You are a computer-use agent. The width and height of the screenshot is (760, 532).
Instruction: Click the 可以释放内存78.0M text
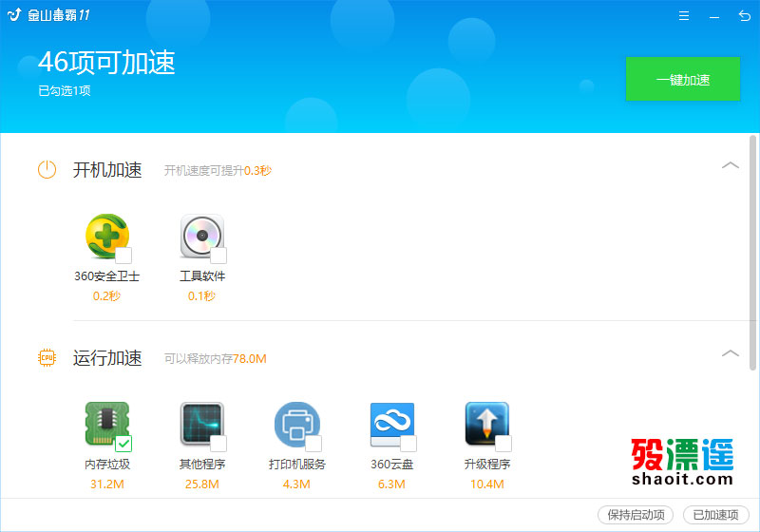click(216, 358)
